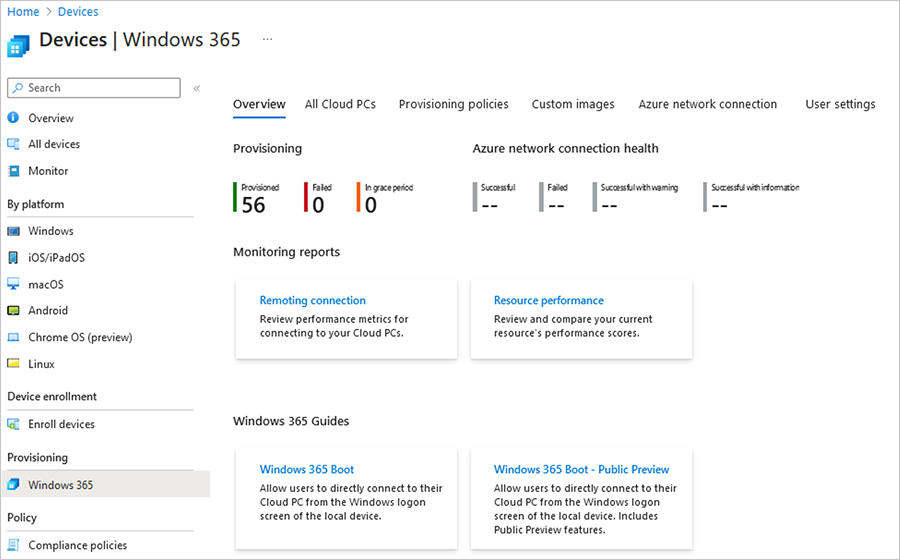Click Successful with information health value
Viewport: 900px width, 560px height.
720,206
